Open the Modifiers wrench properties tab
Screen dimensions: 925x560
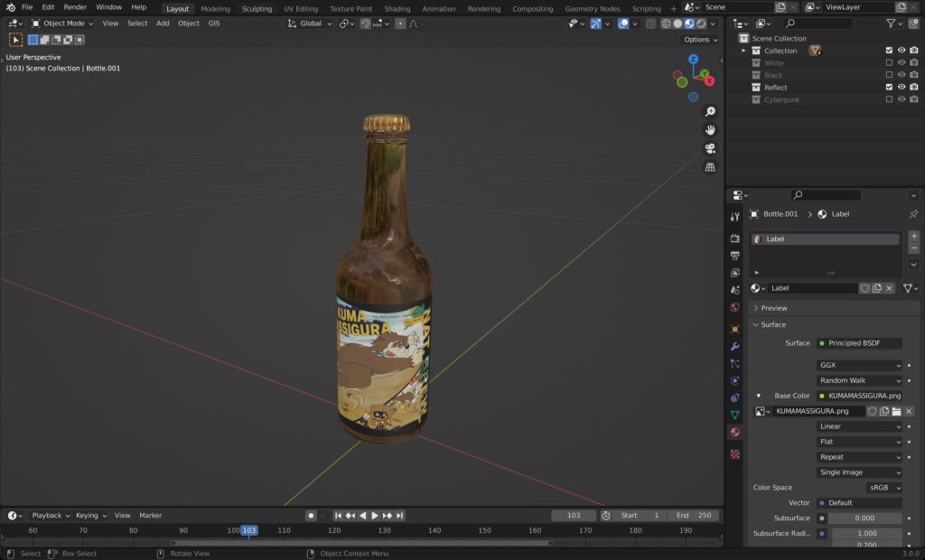click(x=735, y=346)
